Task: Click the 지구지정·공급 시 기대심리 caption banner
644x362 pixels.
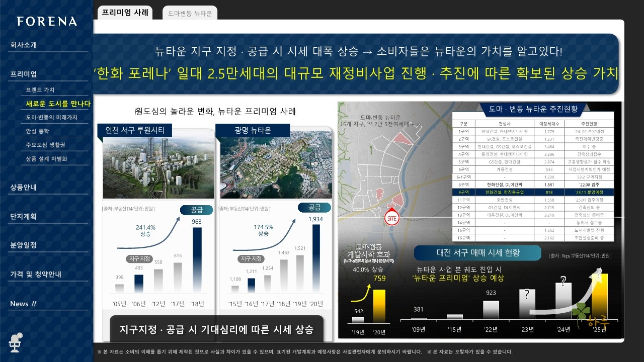Action: tap(216, 329)
